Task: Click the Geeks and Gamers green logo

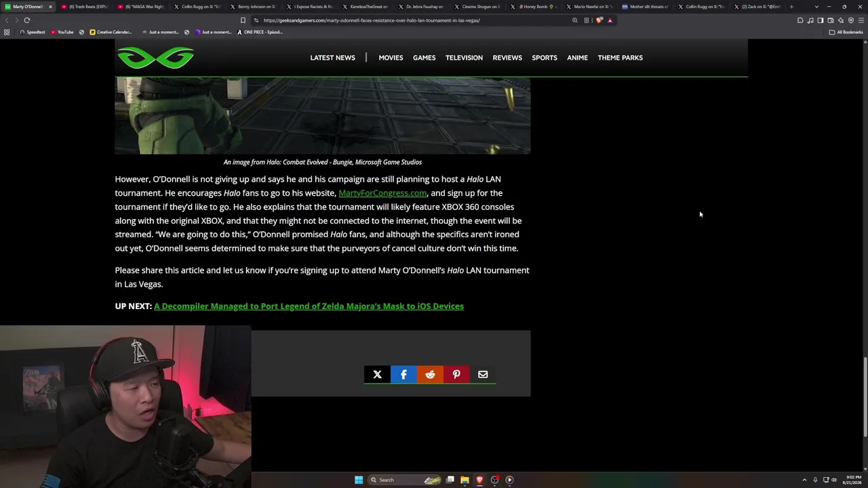Action: (x=155, y=58)
